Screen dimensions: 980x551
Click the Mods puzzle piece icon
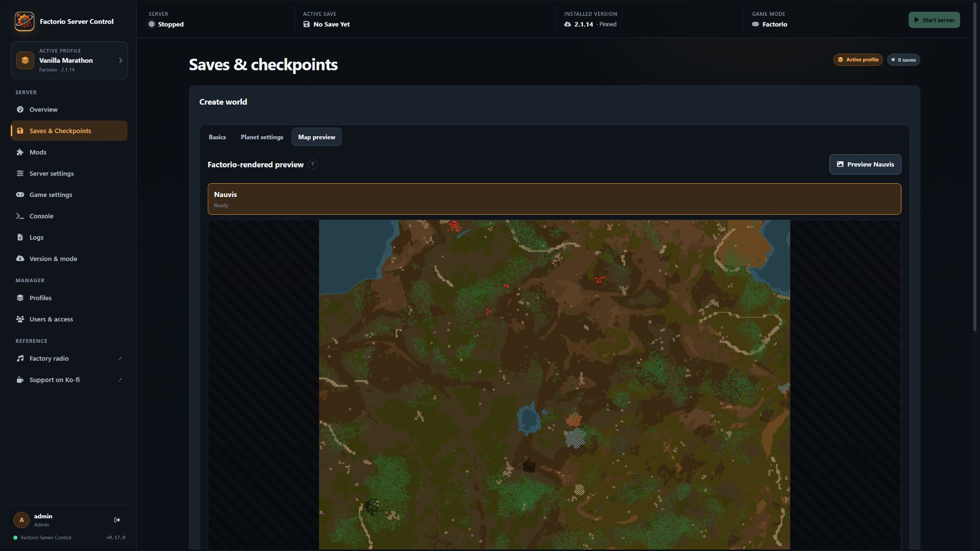point(20,152)
